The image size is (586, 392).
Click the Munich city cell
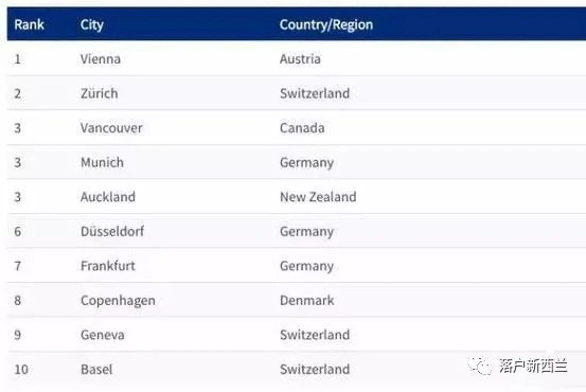[x=102, y=162]
